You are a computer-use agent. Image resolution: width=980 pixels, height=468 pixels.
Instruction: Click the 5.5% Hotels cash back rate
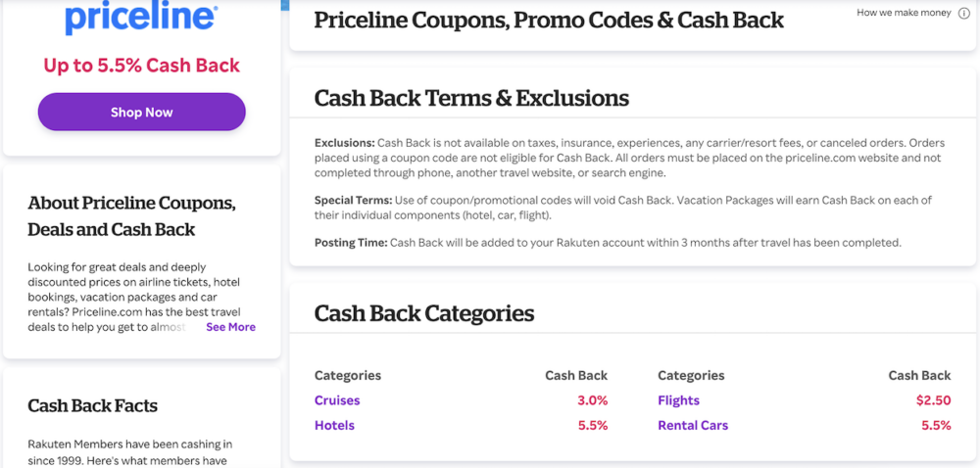coord(593,426)
